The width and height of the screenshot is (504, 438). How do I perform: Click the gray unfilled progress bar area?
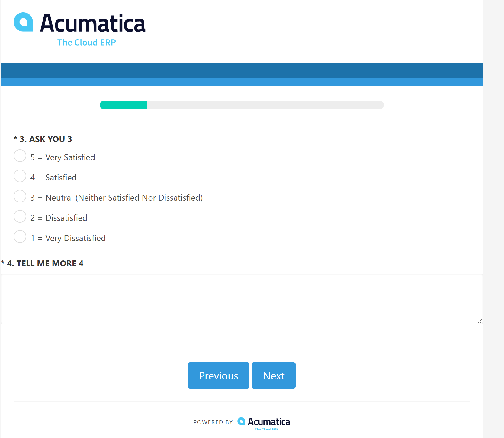point(266,105)
